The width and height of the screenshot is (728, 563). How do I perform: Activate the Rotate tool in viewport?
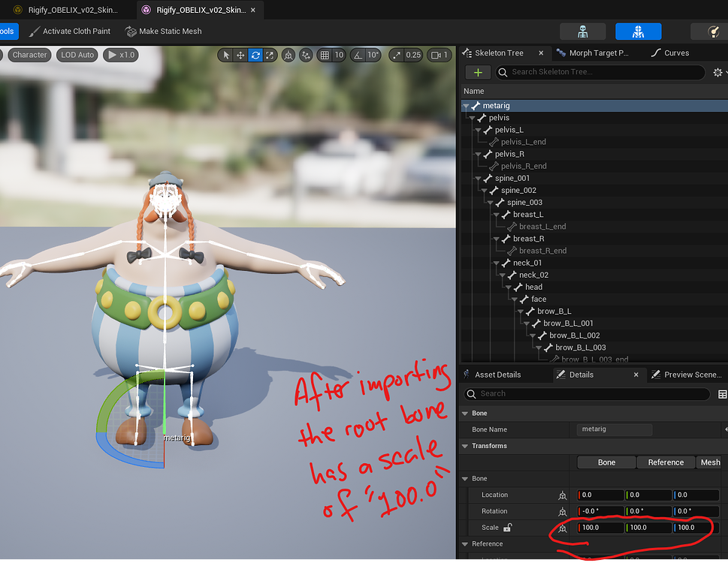pos(255,56)
